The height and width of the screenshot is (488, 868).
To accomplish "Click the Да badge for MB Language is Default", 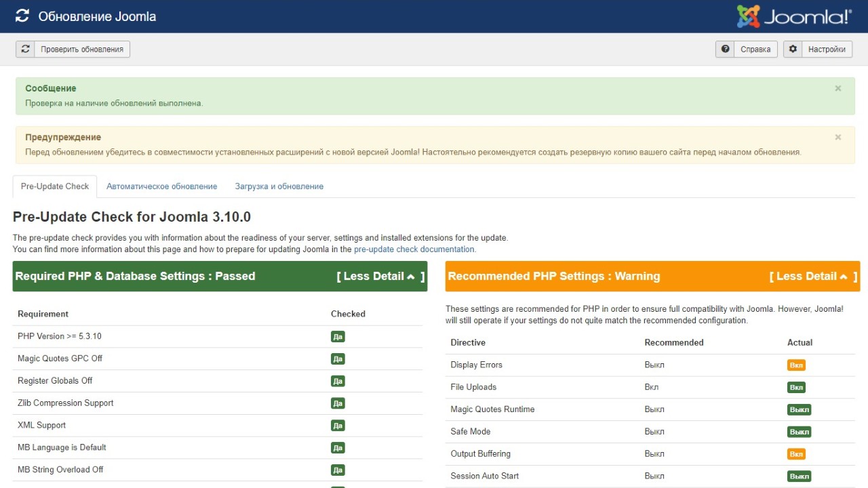I will (338, 448).
